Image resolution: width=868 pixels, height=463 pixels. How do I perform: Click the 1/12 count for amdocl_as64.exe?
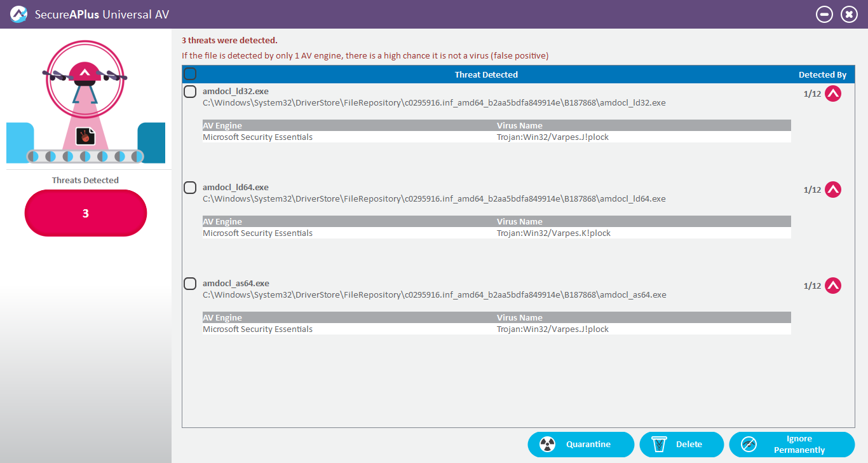(x=813, y=286)
